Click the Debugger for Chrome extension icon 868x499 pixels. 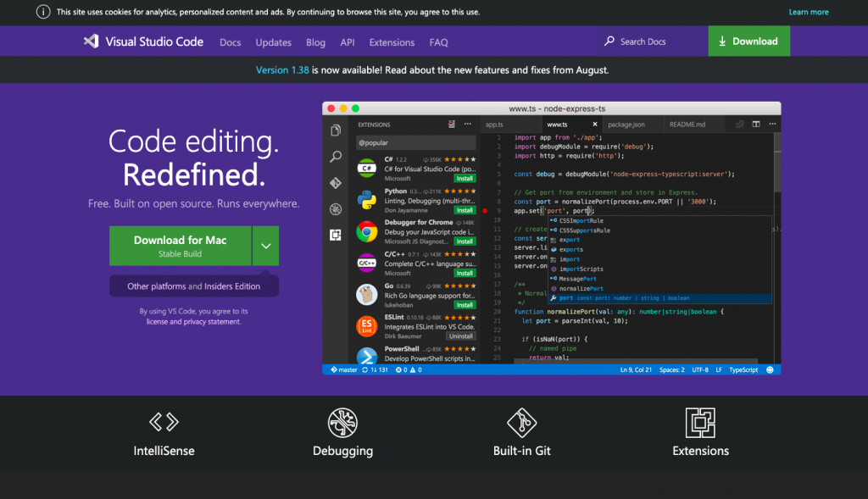(x=366, y=231)
